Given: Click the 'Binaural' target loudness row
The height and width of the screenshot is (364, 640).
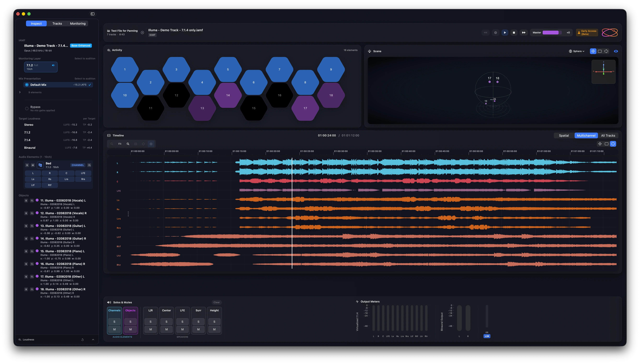Looking at the screenshot, I should point(58,148).
